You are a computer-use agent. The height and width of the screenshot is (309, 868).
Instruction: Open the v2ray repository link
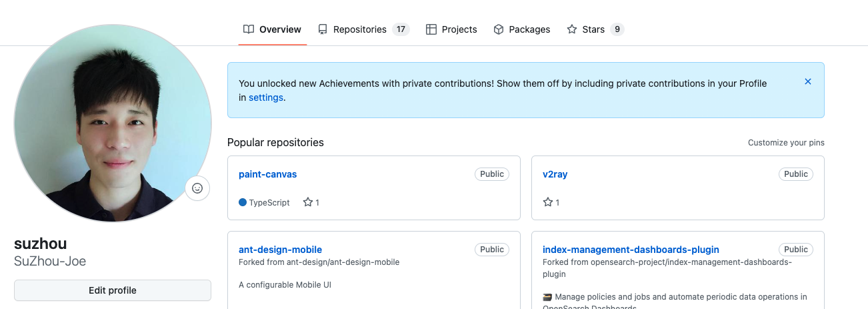(x=555, y=174)
